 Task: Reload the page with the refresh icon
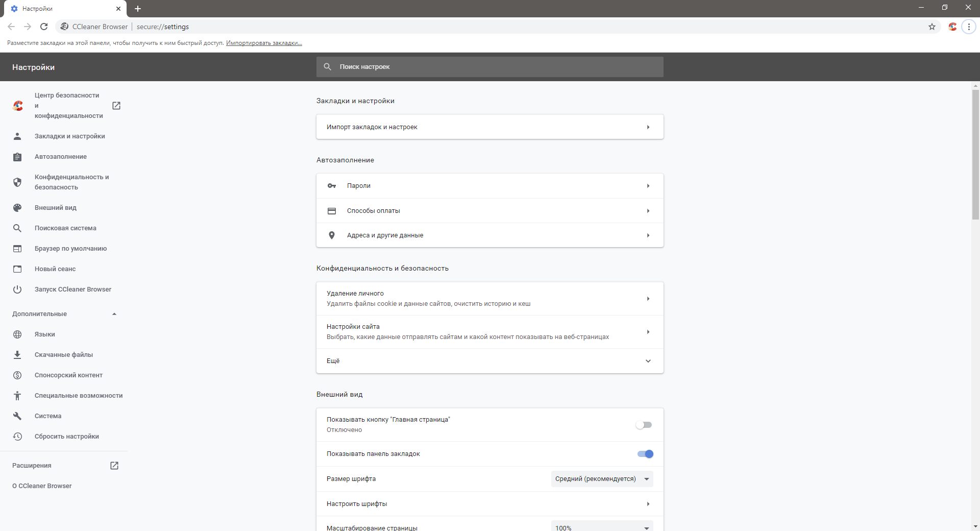[44, 27]
